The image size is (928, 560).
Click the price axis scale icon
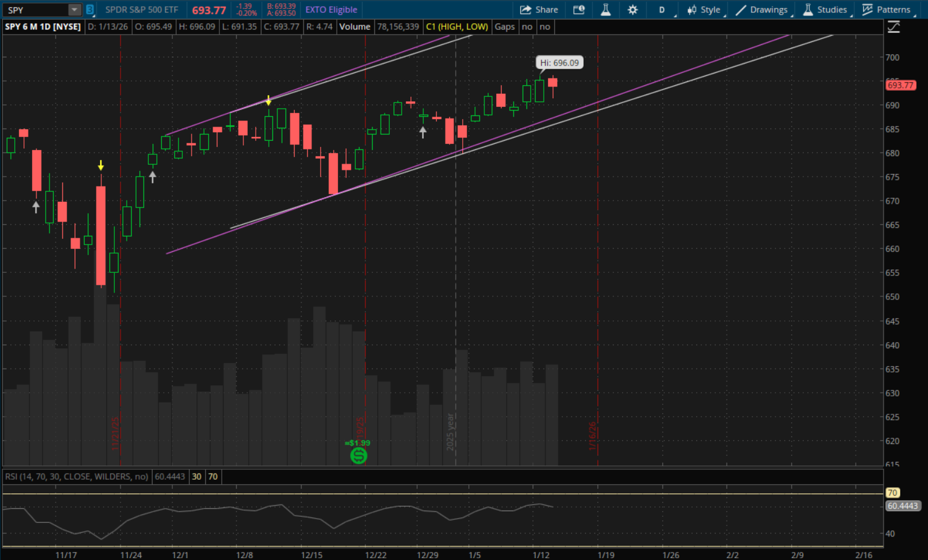[x=893, y=27]
